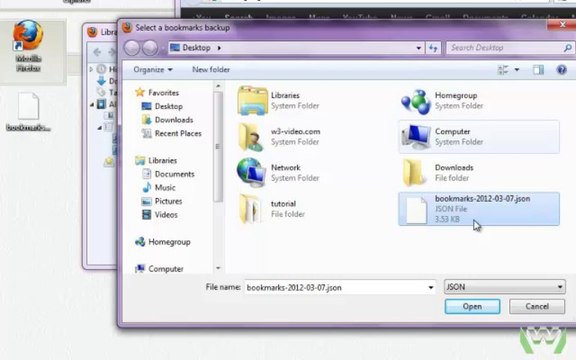Click the Cancel button
The height and width of the screenshot is (360, 576).
[537, 306]
